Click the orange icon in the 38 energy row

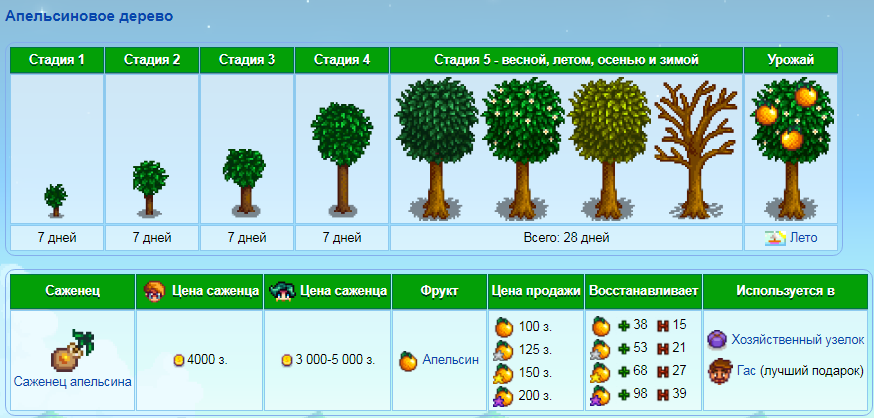600,325
